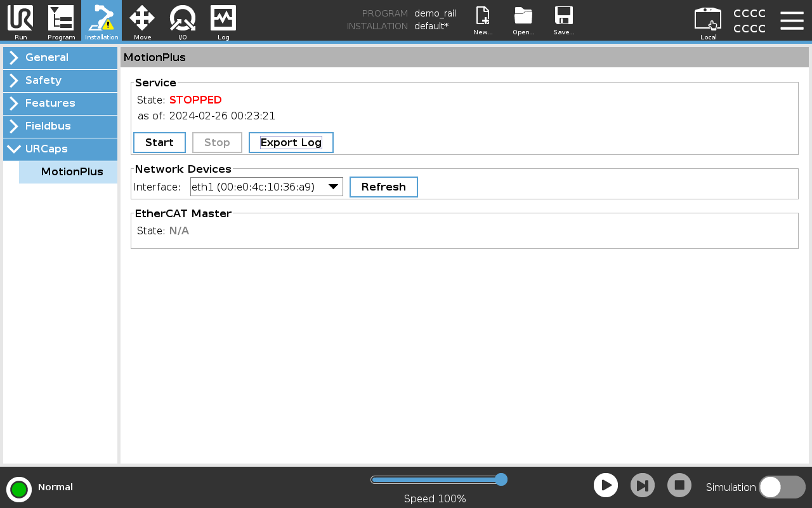Screen dimensions: 812x508
Task: Click the Speed slider handle
Action: pos(501,479)
